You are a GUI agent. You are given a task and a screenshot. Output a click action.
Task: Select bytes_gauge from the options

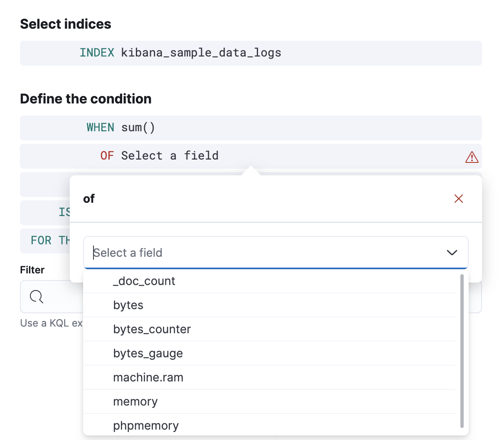(148, 354)
